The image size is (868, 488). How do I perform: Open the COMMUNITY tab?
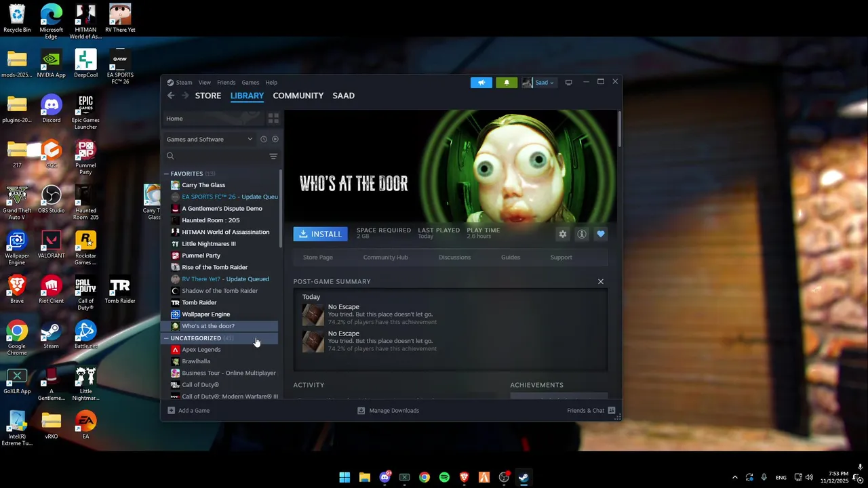coord(298,96)
